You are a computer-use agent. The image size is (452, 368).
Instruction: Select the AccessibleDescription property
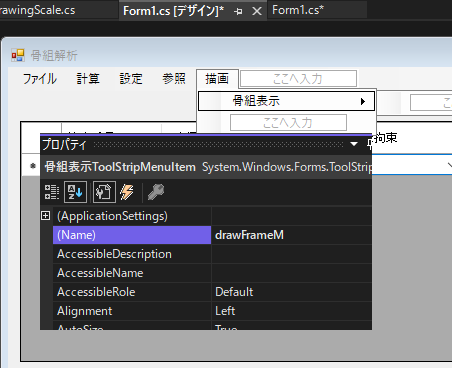(132, 254)
